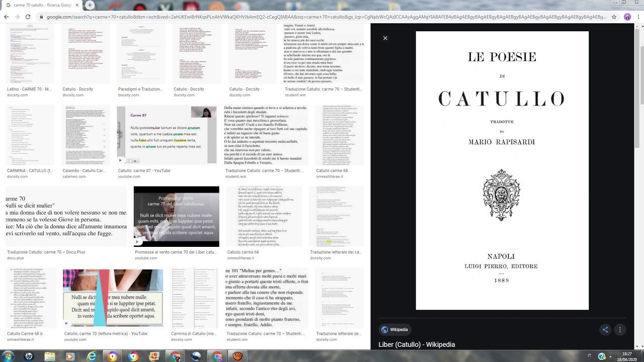This screenshot has height=362, width=644.
Task: Open Traduzione Catullo carme 70 Docu.Plus image
Action: coord(66,217)
